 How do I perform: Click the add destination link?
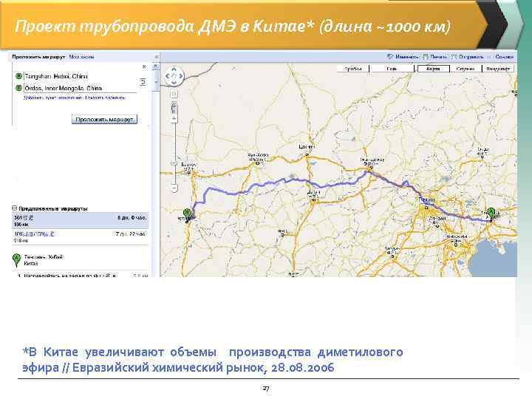[52, 98]
